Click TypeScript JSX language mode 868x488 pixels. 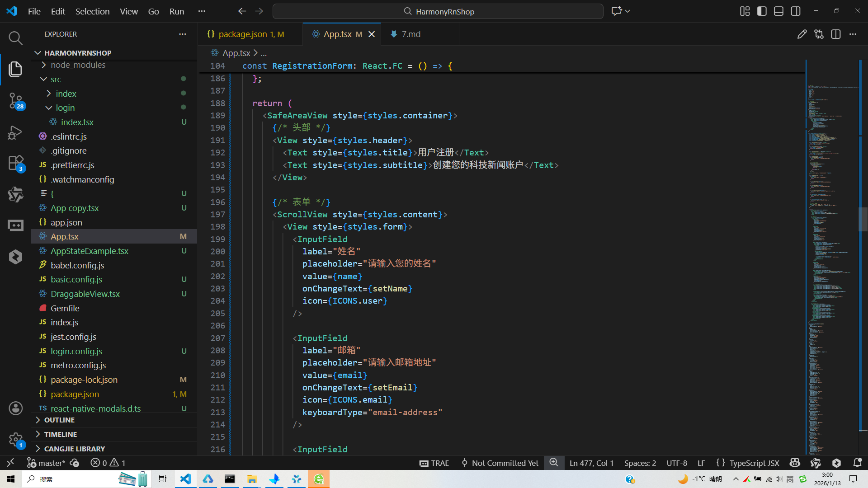754,463
